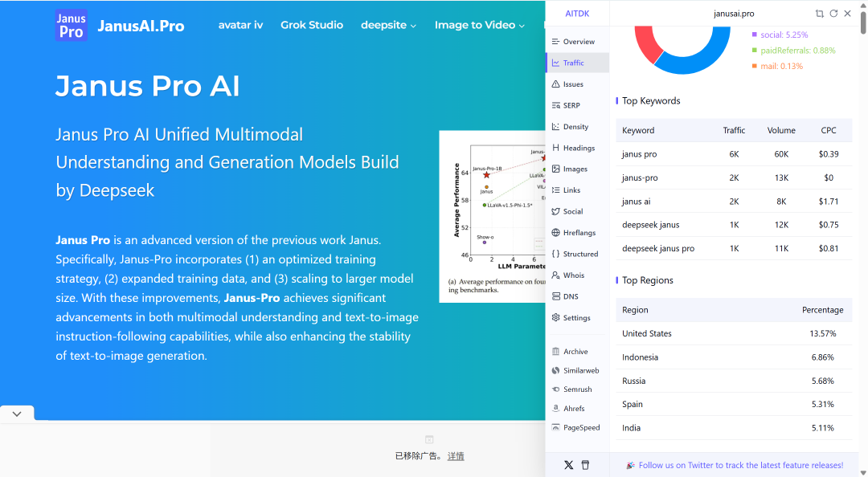
Task: Open Ahrefs via its icon
Action: 556,409
